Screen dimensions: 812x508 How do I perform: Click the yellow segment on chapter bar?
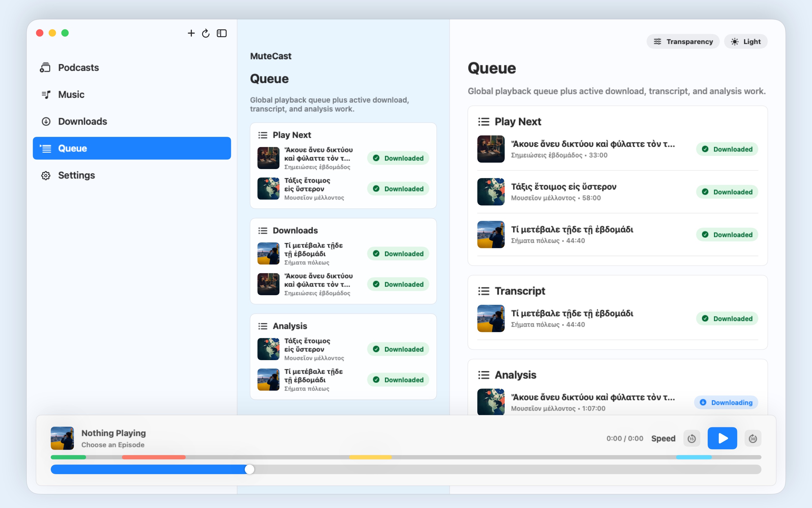tap(370, 457)
